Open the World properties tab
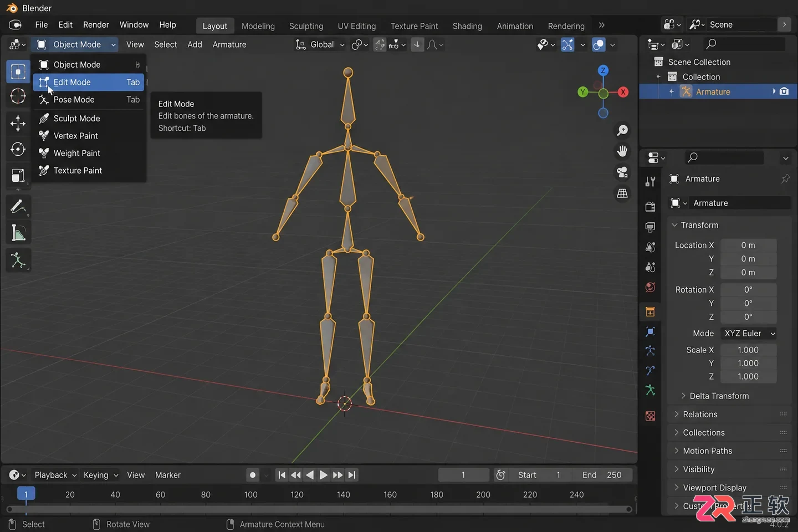The image size is (798, 532). click(x=651, y=287)
